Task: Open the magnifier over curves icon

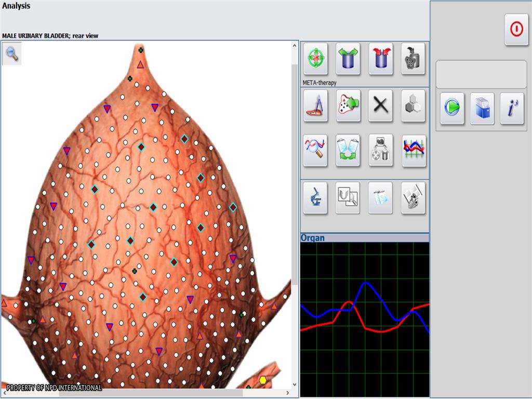Action: tap(315, 151)
